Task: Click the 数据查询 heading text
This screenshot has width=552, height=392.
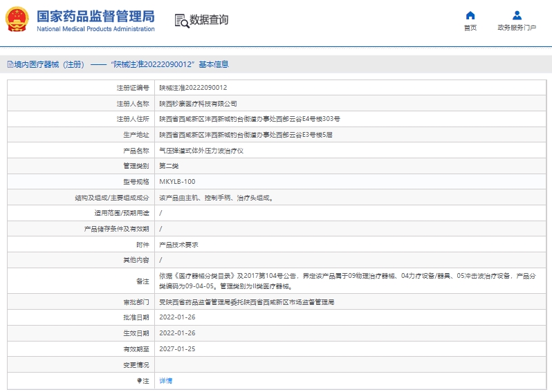Action: pyautogui.click(x=209, y=20)
